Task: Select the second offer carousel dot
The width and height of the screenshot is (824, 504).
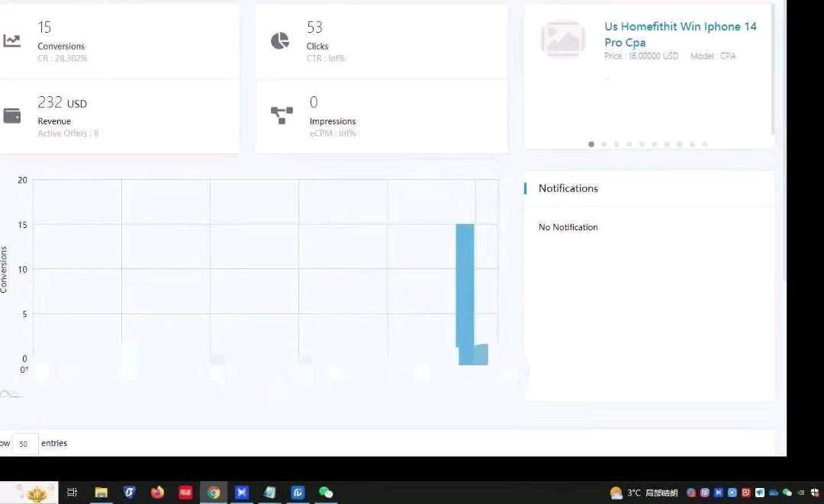Action: [x=604, y=144]
